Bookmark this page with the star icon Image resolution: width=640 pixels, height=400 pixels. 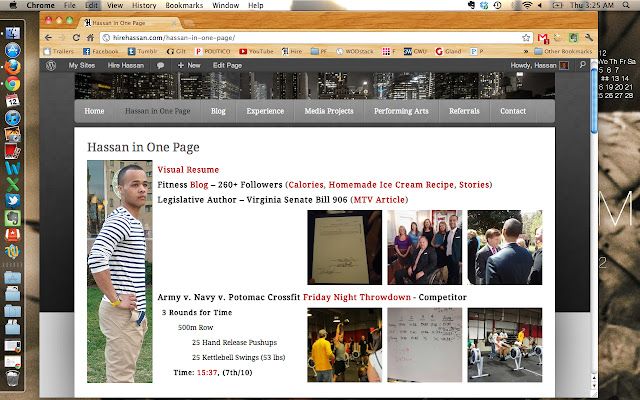tap(526, 37)
